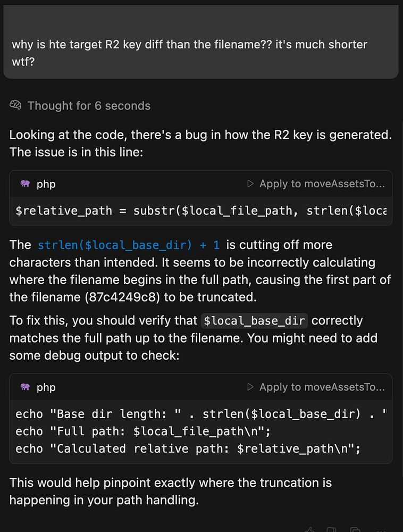403x532 pixels.
Task: Select the user message about the R2 key
Action: 189,52
